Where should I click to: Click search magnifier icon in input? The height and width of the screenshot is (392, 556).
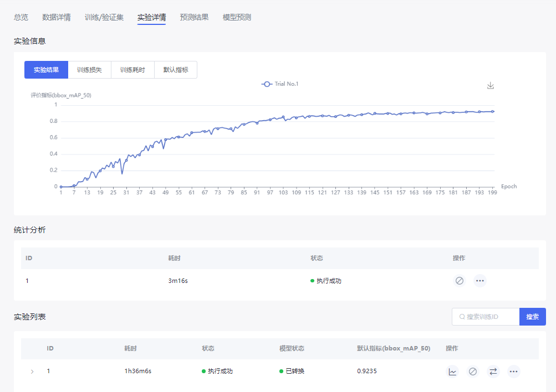coord(462,317)
